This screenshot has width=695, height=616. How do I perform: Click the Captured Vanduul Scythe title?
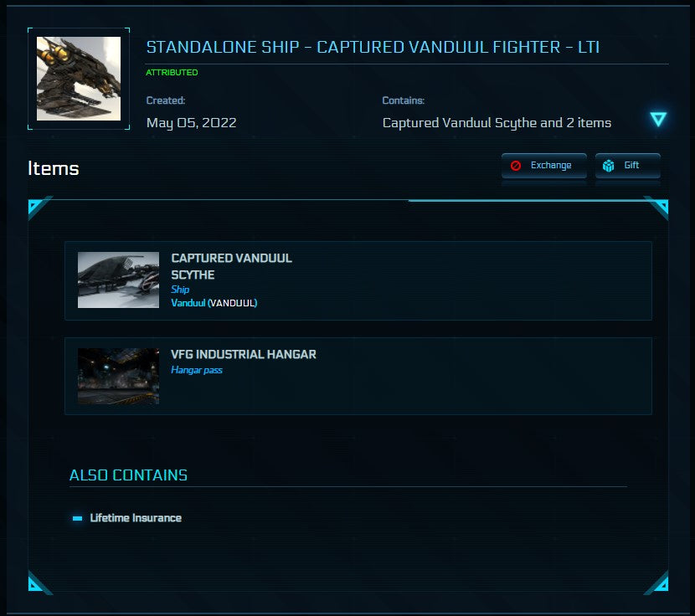[231, 266]
